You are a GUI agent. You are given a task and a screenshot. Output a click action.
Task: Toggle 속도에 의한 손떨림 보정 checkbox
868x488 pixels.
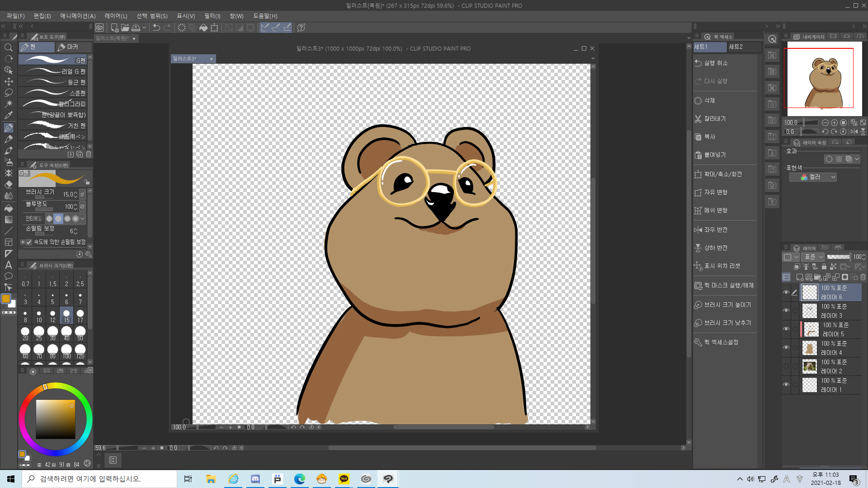29,242
